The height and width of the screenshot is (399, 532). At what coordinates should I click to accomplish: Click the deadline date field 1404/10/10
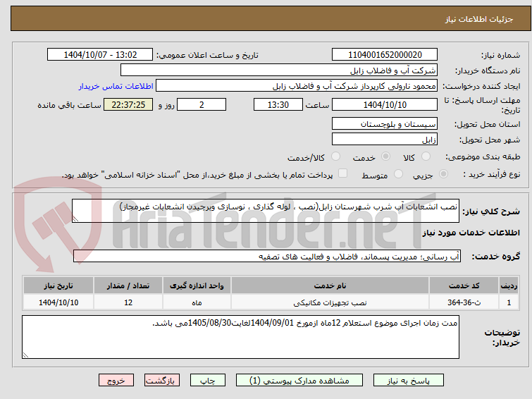click(x=385, y=104)
